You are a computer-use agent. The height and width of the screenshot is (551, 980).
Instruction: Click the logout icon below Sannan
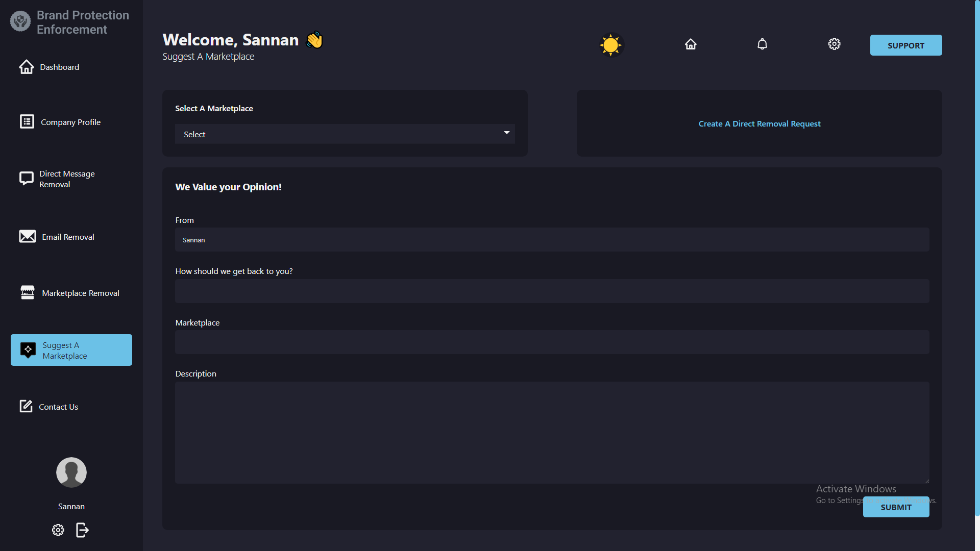coord(82,530)
